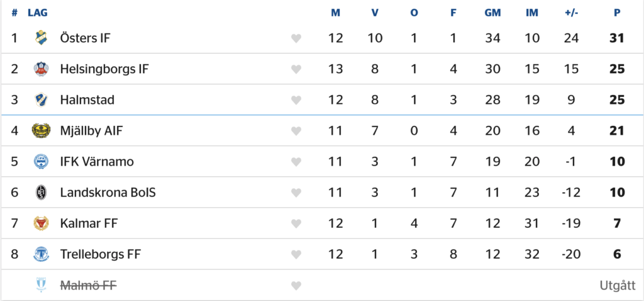Favorite Östers IF with the heart
This screenshot has width=644, height=301.
[296, 38]
